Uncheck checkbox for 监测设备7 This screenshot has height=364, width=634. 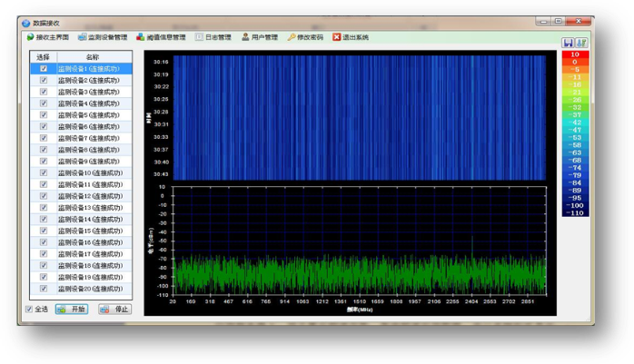click(44, 138)
